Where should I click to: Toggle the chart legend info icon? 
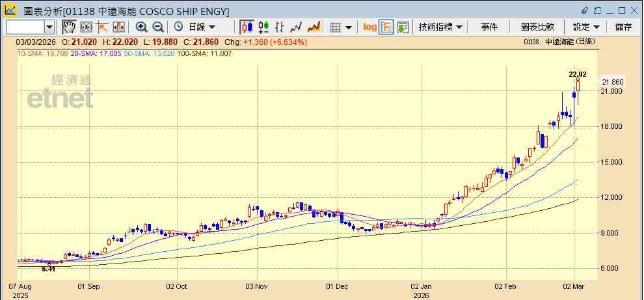[x=386, y=27]
